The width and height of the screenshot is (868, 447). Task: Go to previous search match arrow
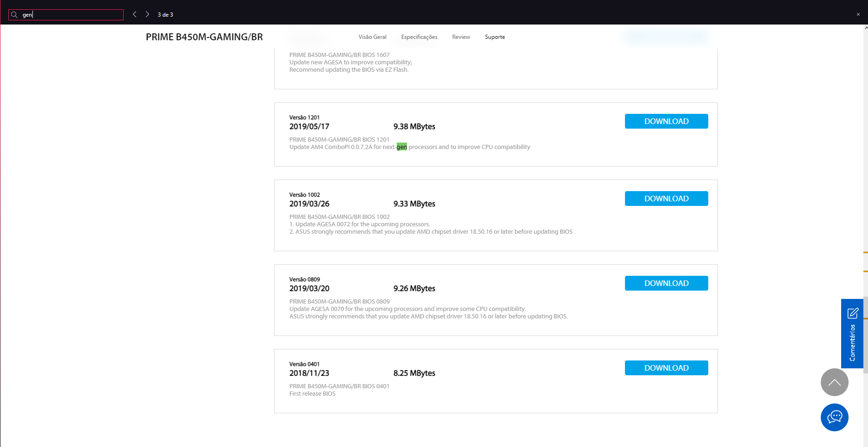click(135, 14)
